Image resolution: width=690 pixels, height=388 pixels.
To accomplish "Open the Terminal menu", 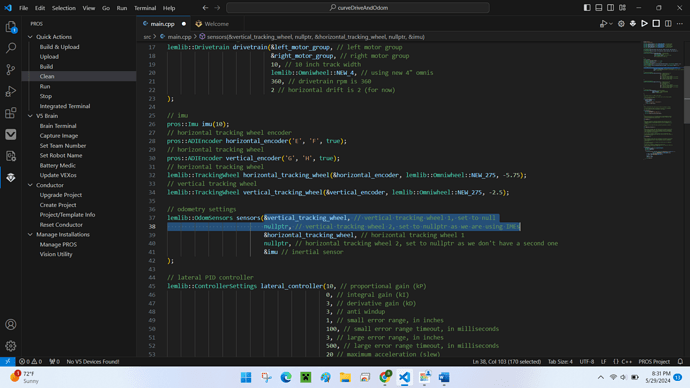I will point(145,8).
